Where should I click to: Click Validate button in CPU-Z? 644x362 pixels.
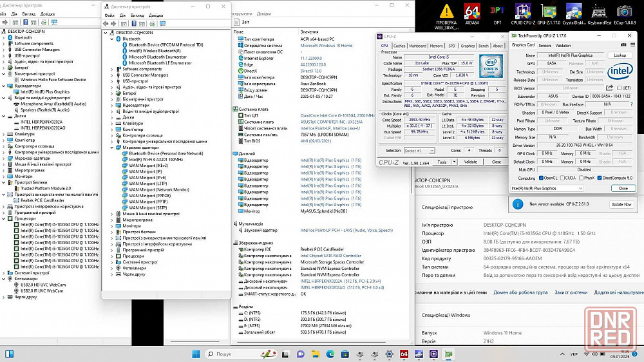pos(470,162)
